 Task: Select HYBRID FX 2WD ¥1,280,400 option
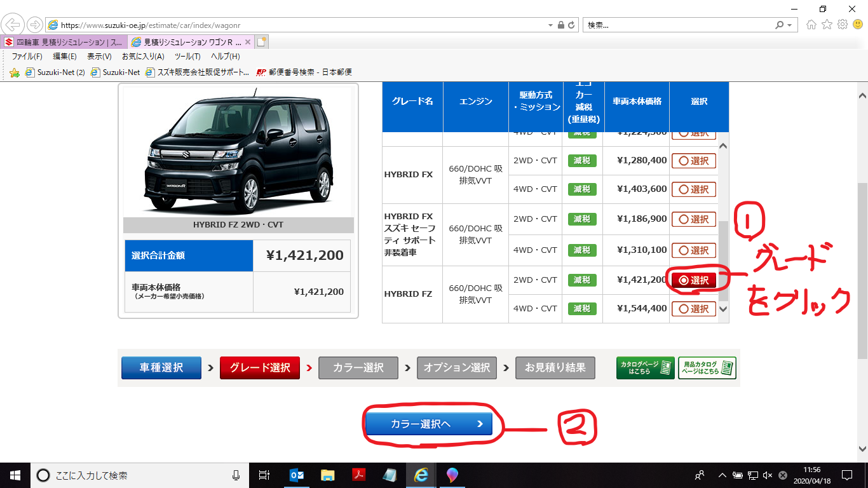(x=693, y=161)
